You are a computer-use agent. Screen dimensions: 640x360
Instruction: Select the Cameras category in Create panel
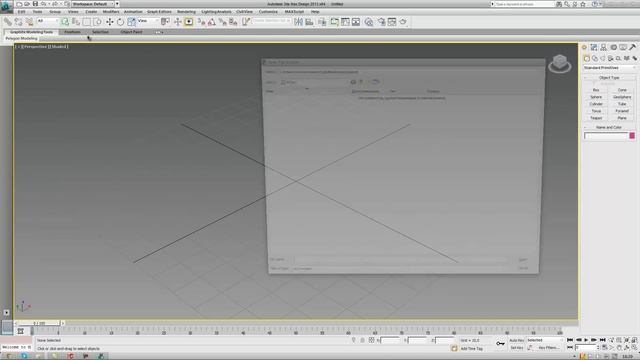click(x=611, y=58)
